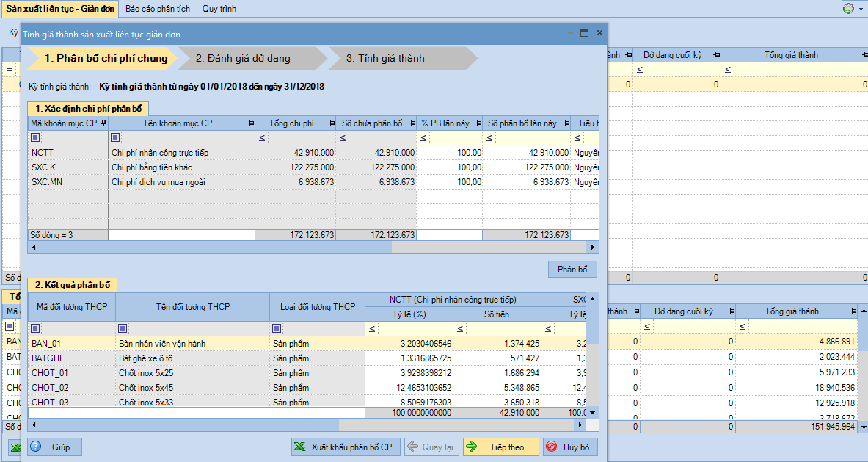
Task: Open dropdown arrow beside the settings gear
Action: (860, 9)
